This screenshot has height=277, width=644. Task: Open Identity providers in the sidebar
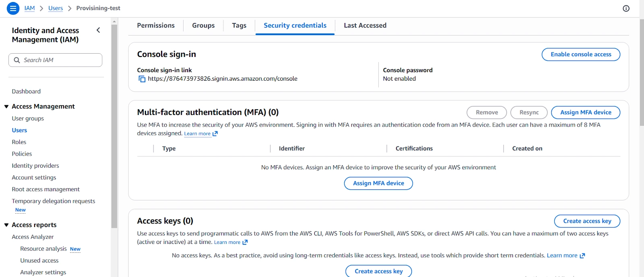pos(35,166)
